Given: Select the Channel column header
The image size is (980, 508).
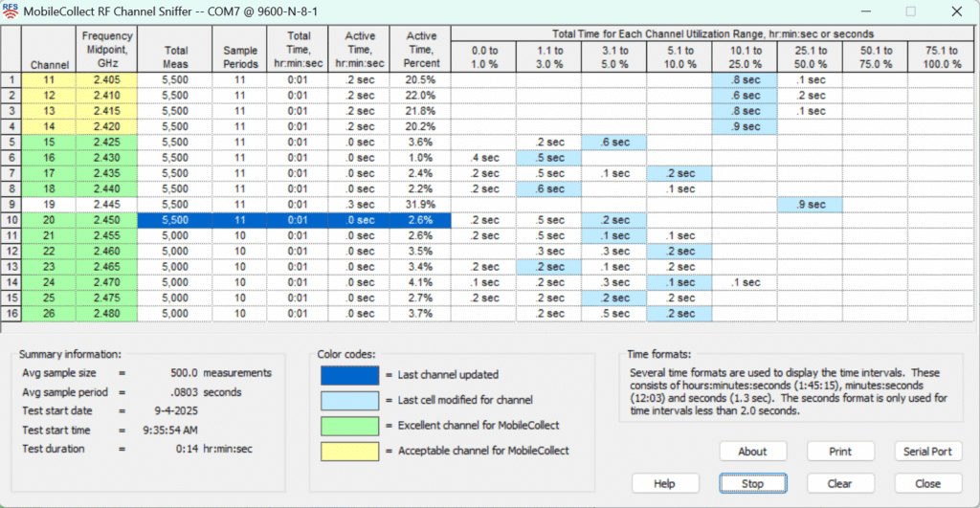Looking at the screenshot, I should (50, 64).
